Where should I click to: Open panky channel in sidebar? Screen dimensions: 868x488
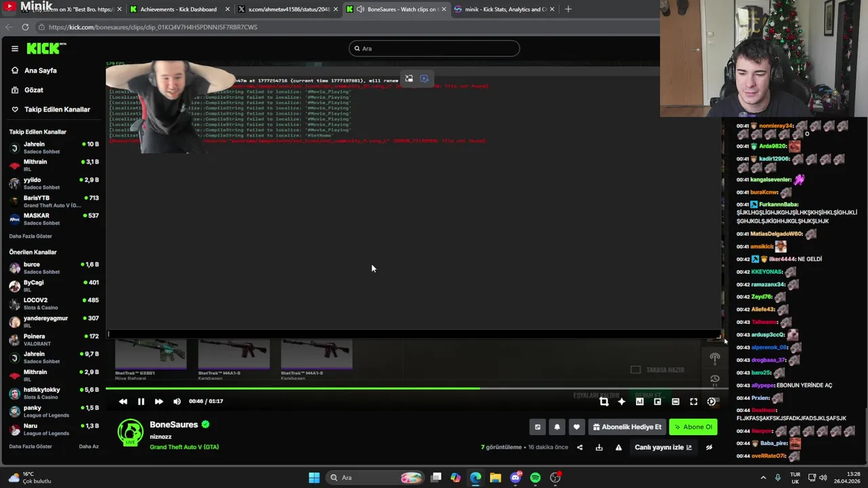[x=54, y=411]
